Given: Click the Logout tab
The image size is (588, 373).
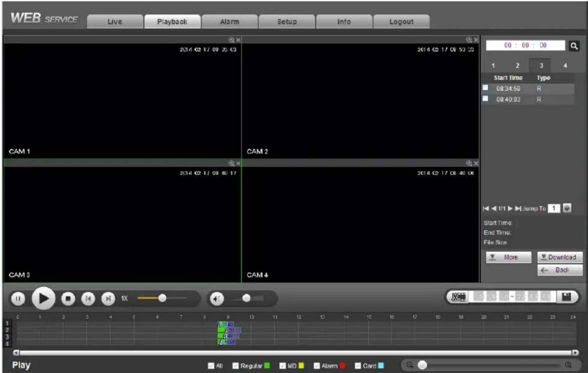Looking at the screenshot, I should coord(401,21).
